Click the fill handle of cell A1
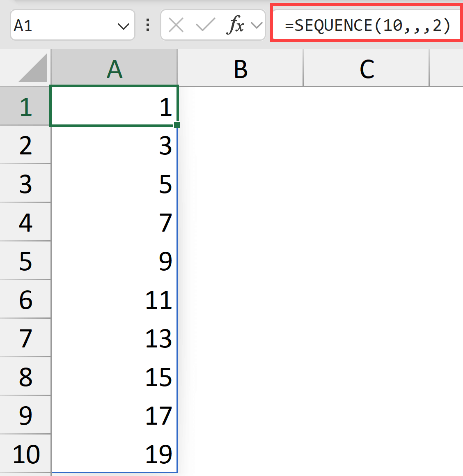The height and width of the screenshot is (476, 463). tap(177, 125)
